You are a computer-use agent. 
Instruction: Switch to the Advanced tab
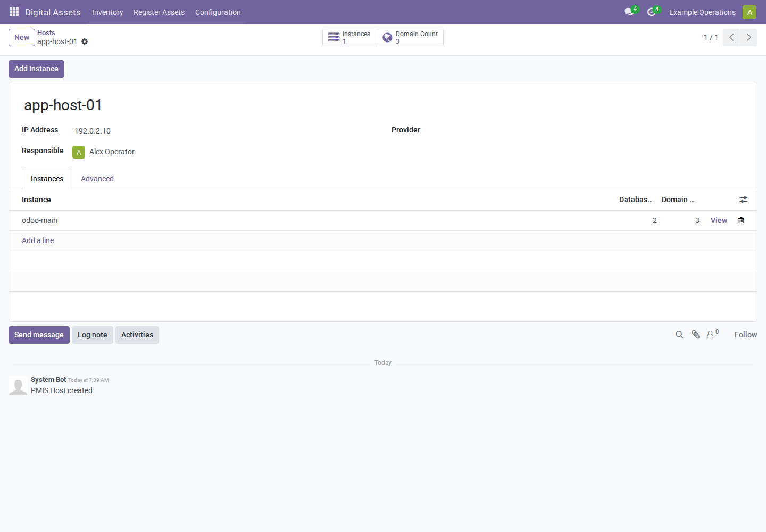pos(97,179)
